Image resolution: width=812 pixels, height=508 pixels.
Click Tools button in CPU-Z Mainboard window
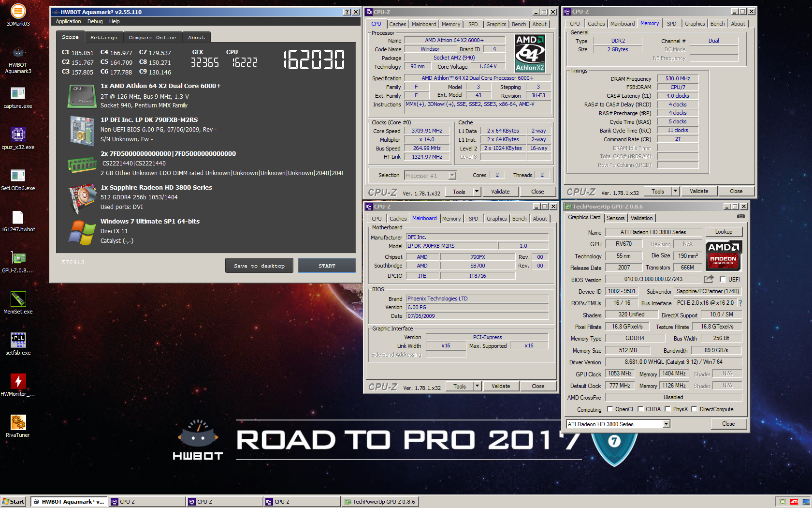point(460,386)
